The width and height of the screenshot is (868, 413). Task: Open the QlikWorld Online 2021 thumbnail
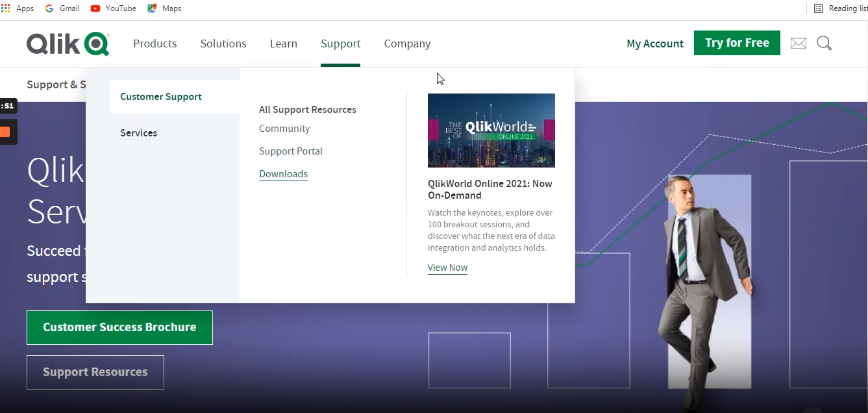(x=491, y=131)
